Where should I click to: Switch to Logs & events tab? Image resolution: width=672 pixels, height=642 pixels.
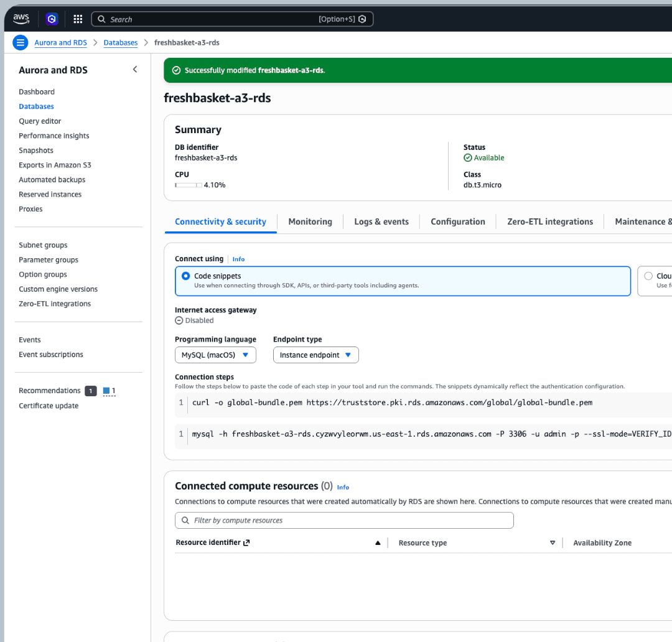point(381,221)
